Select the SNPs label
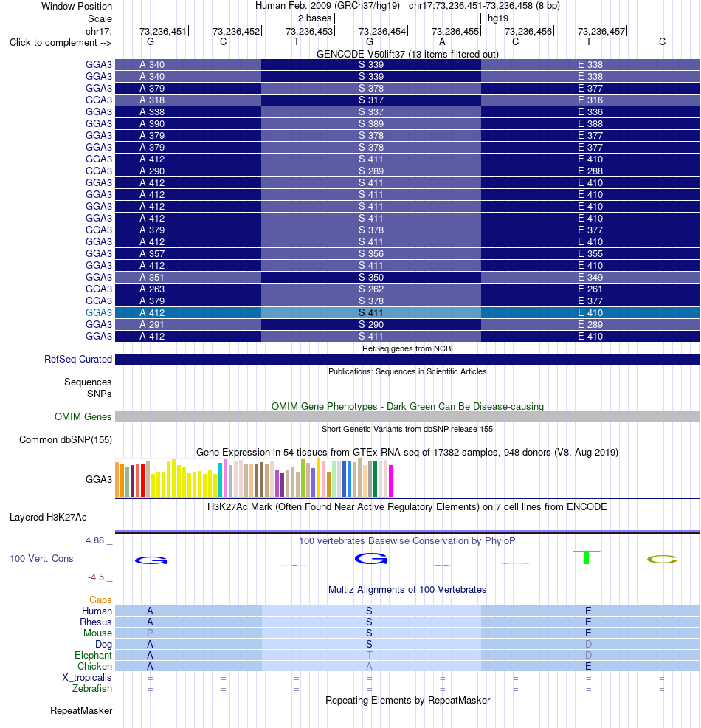Screen dimensions: 701x728 pyautogui.click(x=100, y=394)
